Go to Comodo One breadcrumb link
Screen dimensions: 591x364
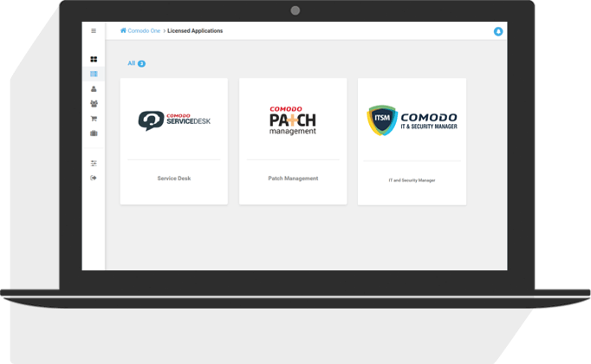pyautogui.click(x=144, y=31)
